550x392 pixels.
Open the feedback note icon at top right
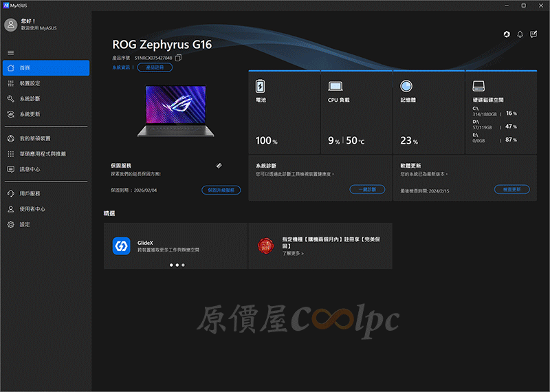coord(533,34)
